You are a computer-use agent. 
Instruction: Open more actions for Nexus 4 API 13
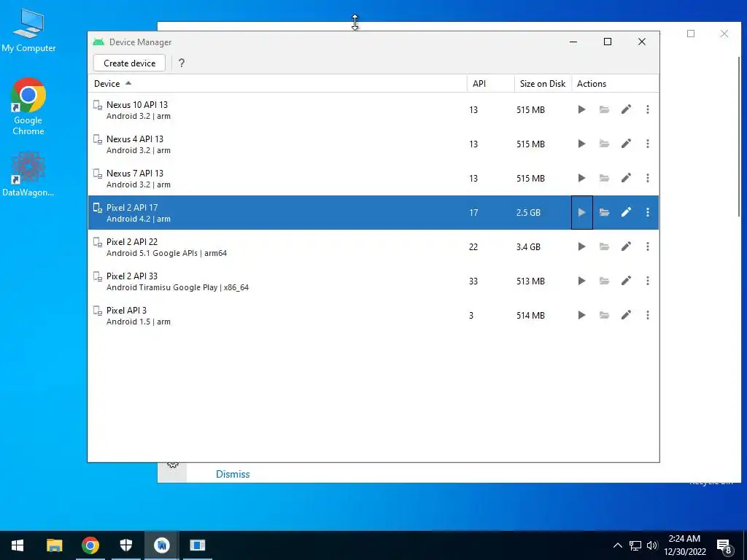648,144
